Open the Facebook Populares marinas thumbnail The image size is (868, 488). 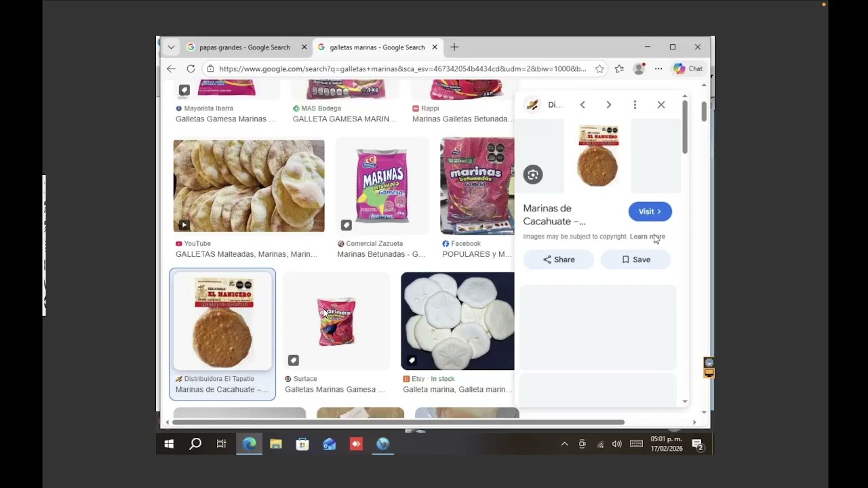(477, 186)
